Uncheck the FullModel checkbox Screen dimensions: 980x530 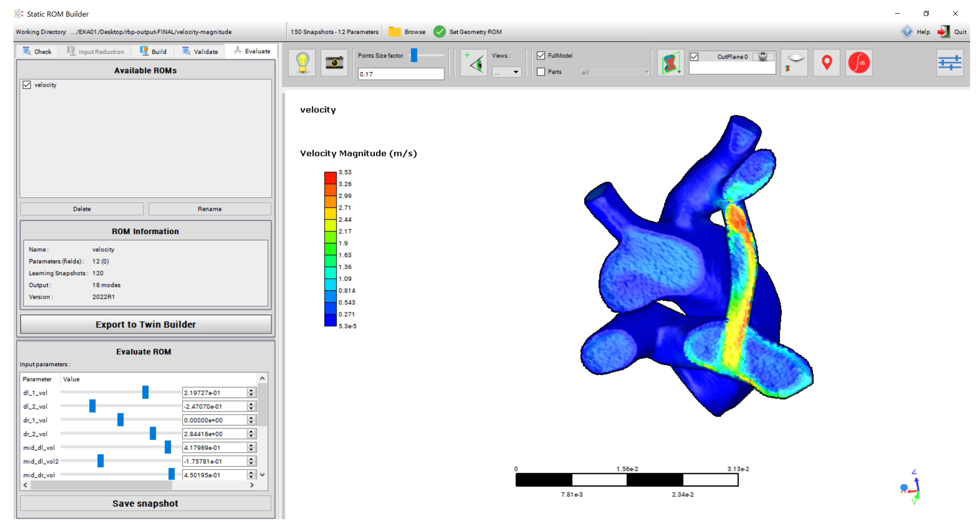click(x=541, y=56)
